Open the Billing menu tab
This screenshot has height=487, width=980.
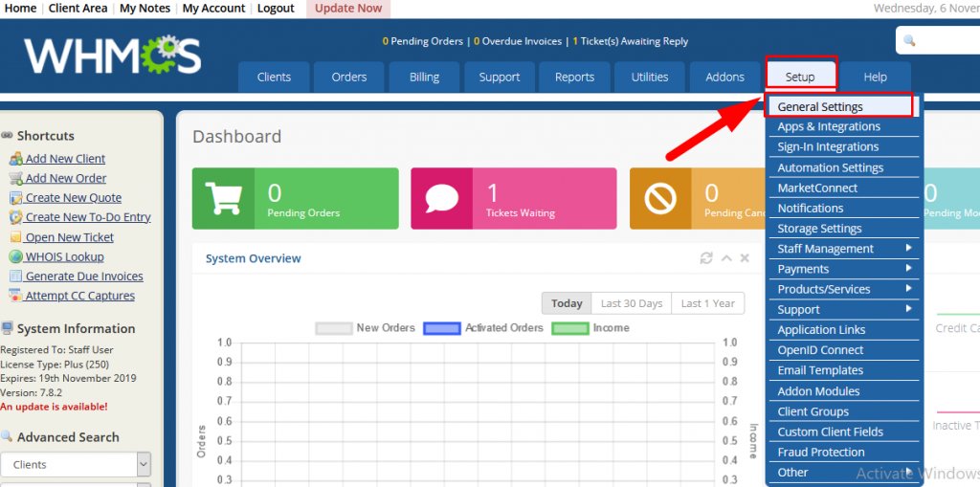point(424,77)
